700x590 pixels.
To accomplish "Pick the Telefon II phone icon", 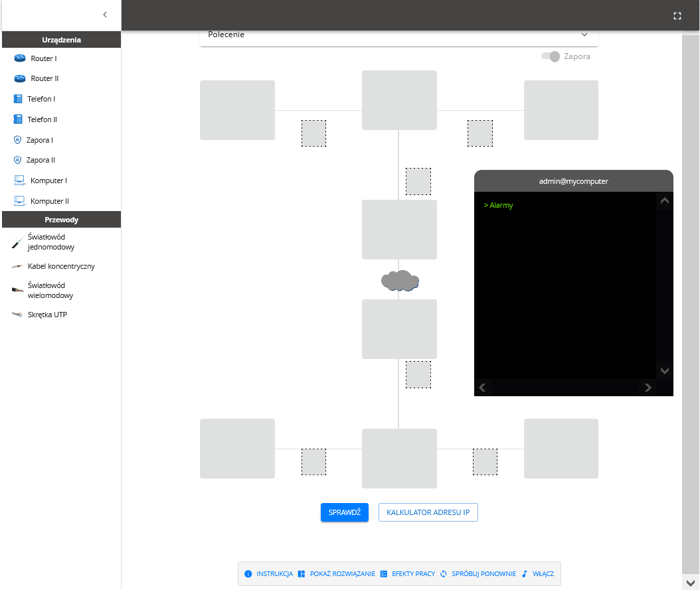I will point(18,119).
